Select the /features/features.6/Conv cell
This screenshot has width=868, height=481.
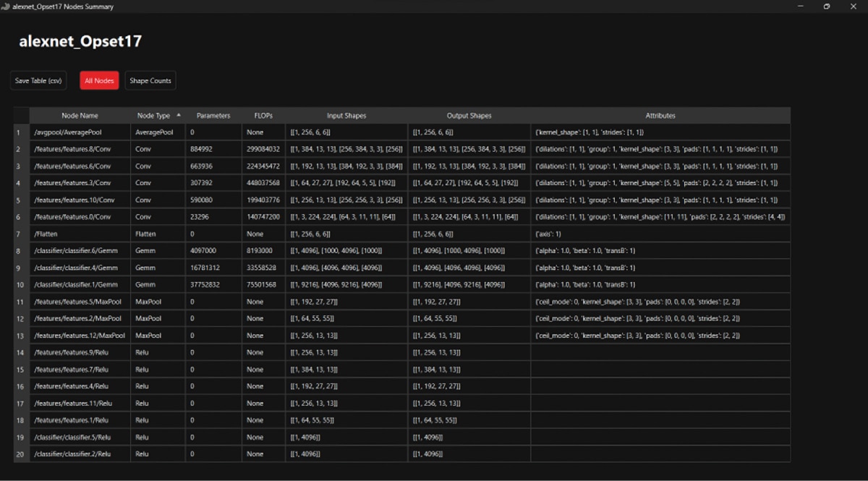click(80, 166)
